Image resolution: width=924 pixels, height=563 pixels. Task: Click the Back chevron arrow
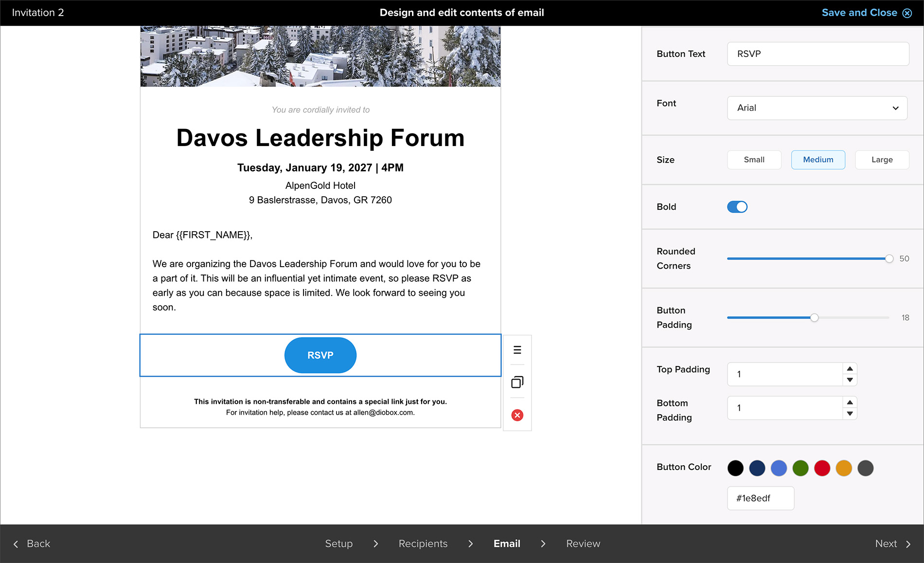16,544
